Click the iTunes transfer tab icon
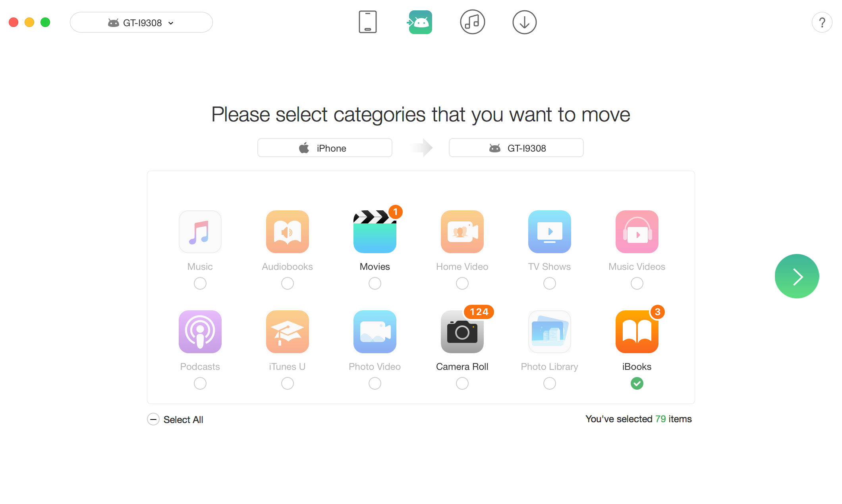 [x=471, y=23]
